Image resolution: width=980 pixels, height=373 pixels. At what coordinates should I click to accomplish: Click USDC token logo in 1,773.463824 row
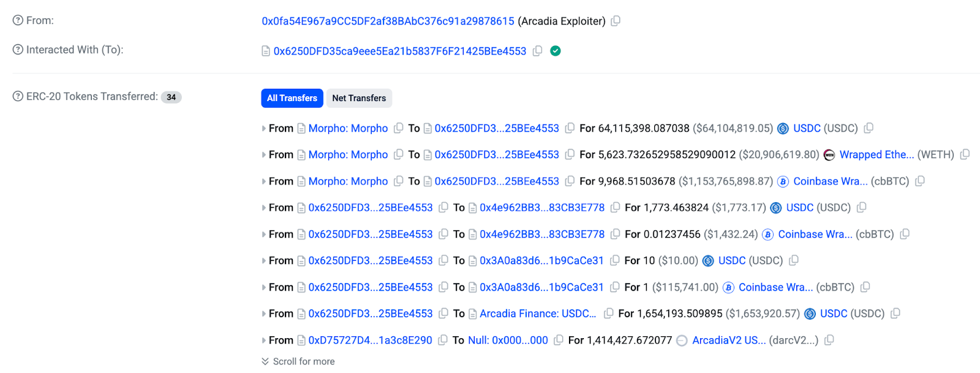click(x=776, y=208)
